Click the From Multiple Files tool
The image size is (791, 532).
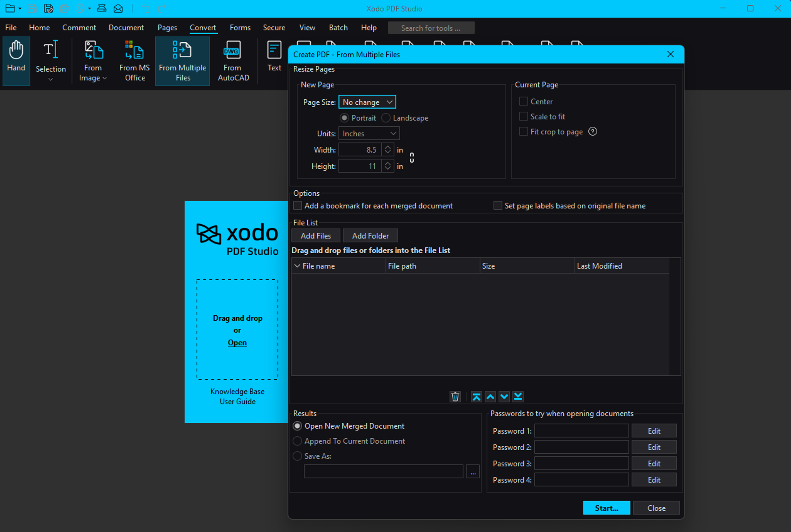182,61
